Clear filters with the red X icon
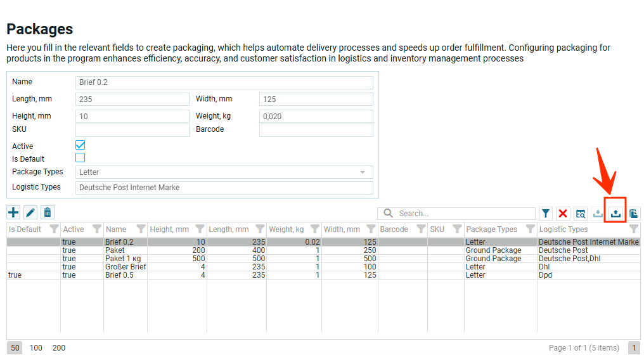 (x=563, y=214)
